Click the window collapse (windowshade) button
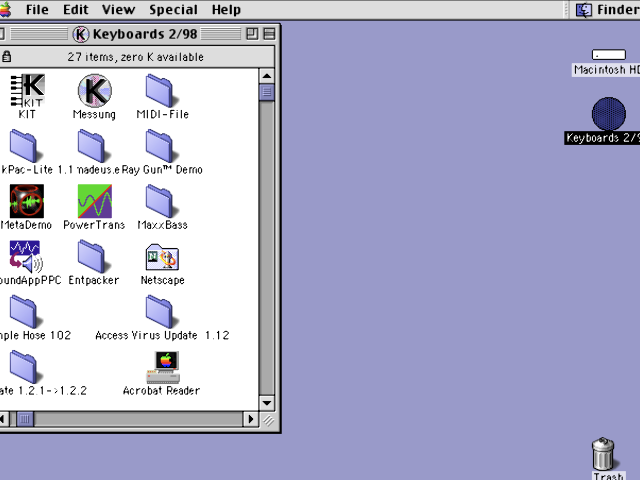Image resolution: width=640 pixels, height=480 pixels. [269, 34]
